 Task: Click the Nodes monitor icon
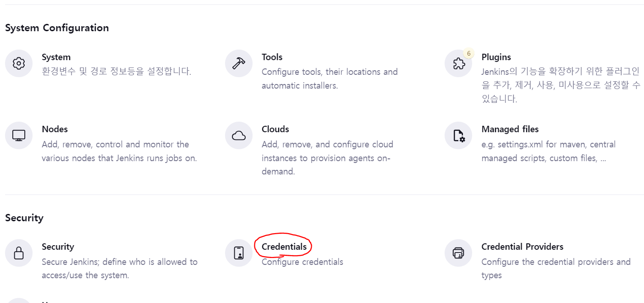pos(19,135)
